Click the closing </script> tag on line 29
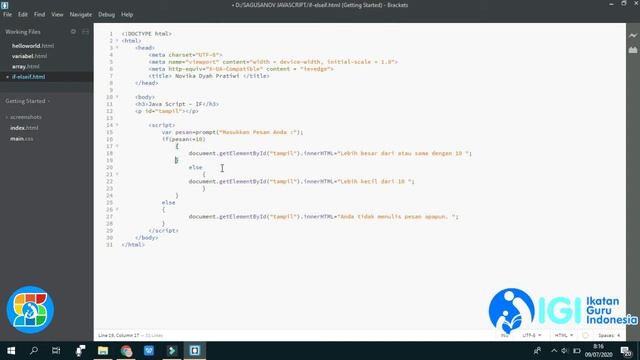This screenshot has width=640, height=360. 164,231
